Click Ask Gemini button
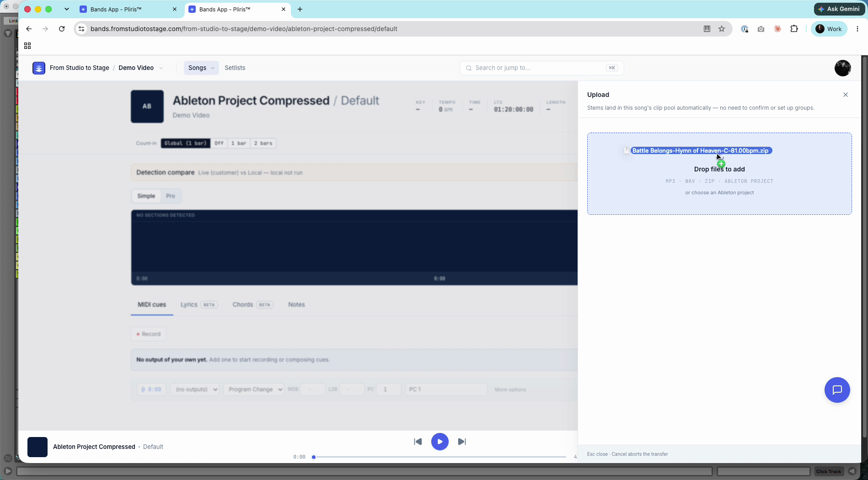Image resolution: width=868 pixels, height=480 pixels. pyautogui.click(x=839, y=9)
